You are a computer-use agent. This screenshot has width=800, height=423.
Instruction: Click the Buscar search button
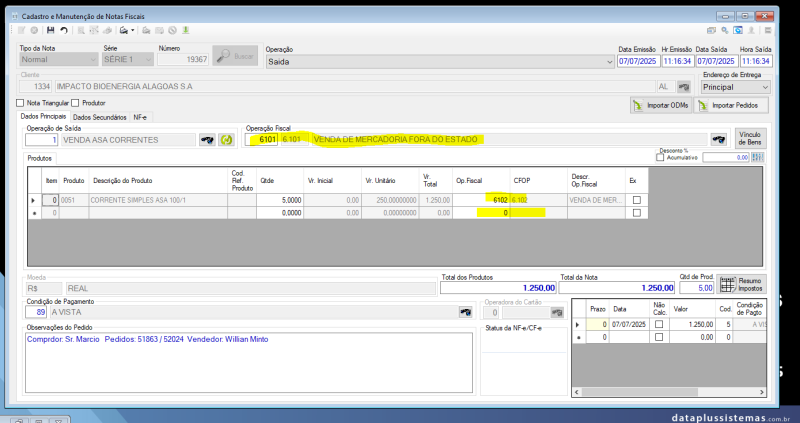pos(236,56)
